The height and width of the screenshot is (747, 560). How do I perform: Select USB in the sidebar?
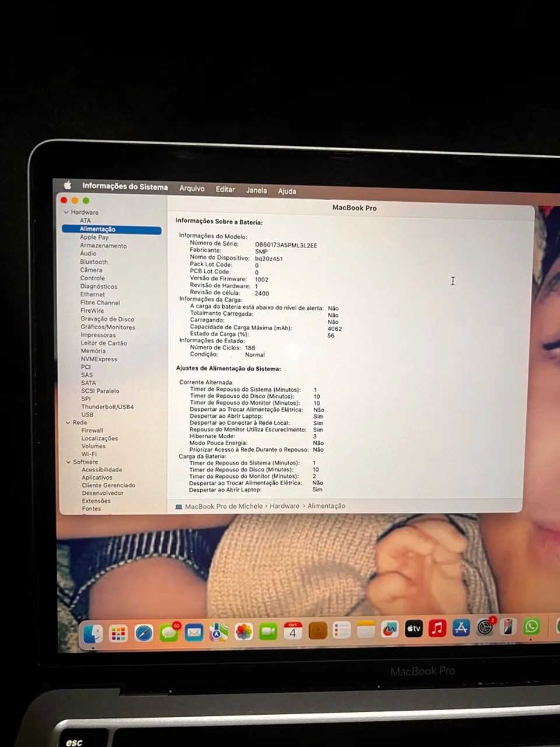coord(87,414)
